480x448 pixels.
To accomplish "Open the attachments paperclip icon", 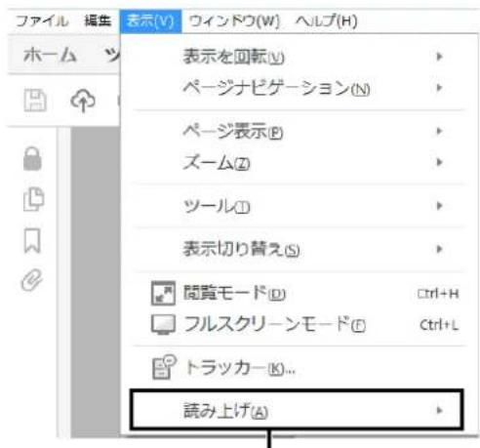I will tap(32, 280).
